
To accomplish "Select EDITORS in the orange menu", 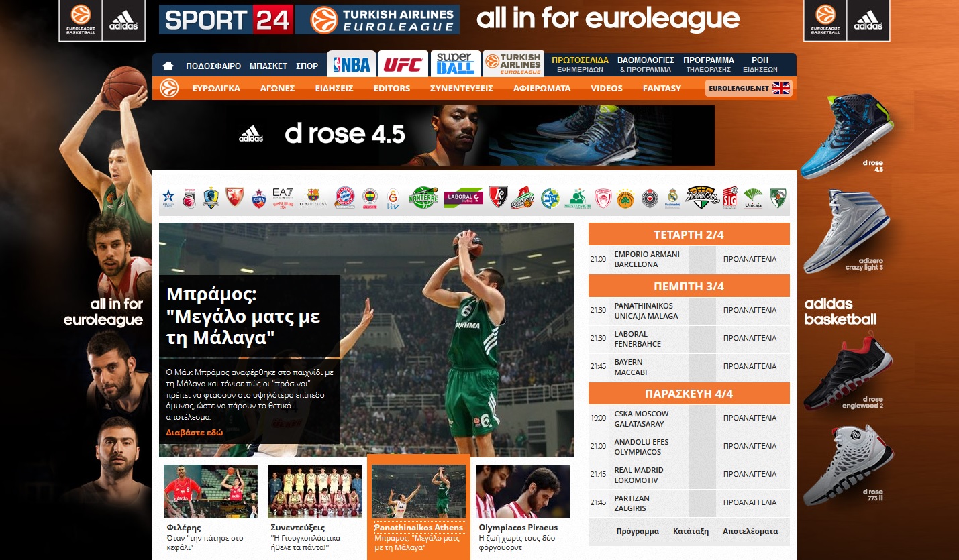I will click(392, 88).
